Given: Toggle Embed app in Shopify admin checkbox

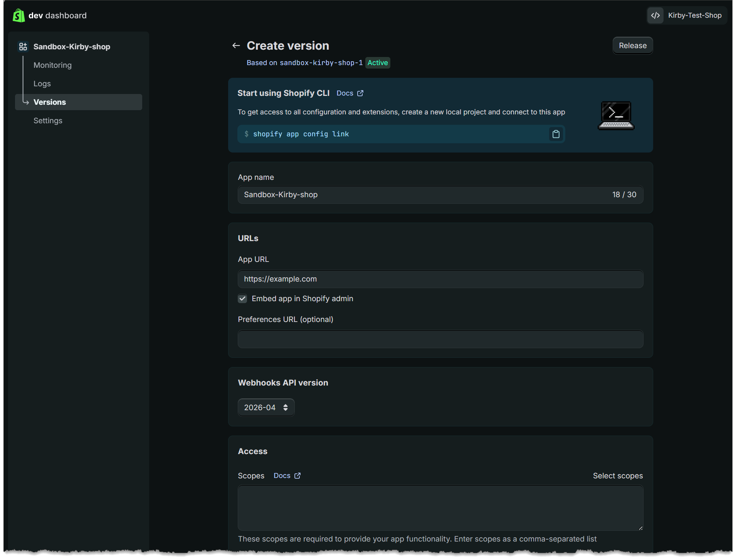Looking at the screenshot, I should 242,298.
